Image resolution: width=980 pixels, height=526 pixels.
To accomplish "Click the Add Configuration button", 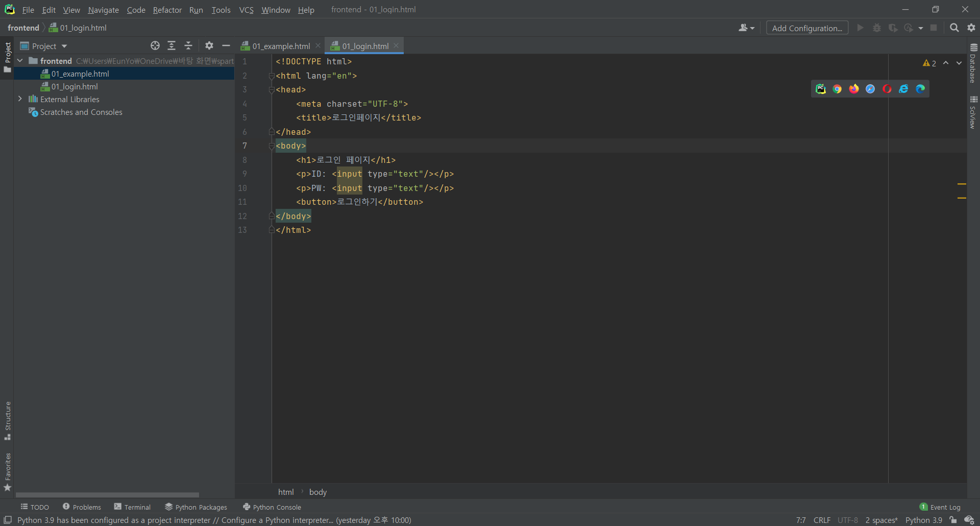I will 807,28.
